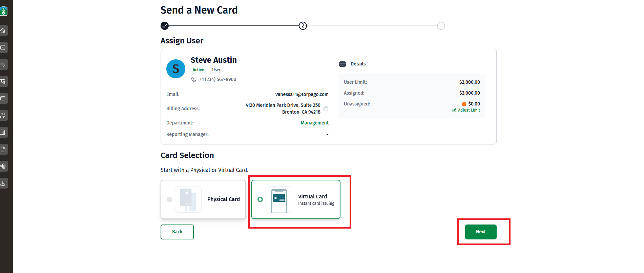644x273 pixels.
Task: Click the Steve Austin avatar circle
Action: 176,69
